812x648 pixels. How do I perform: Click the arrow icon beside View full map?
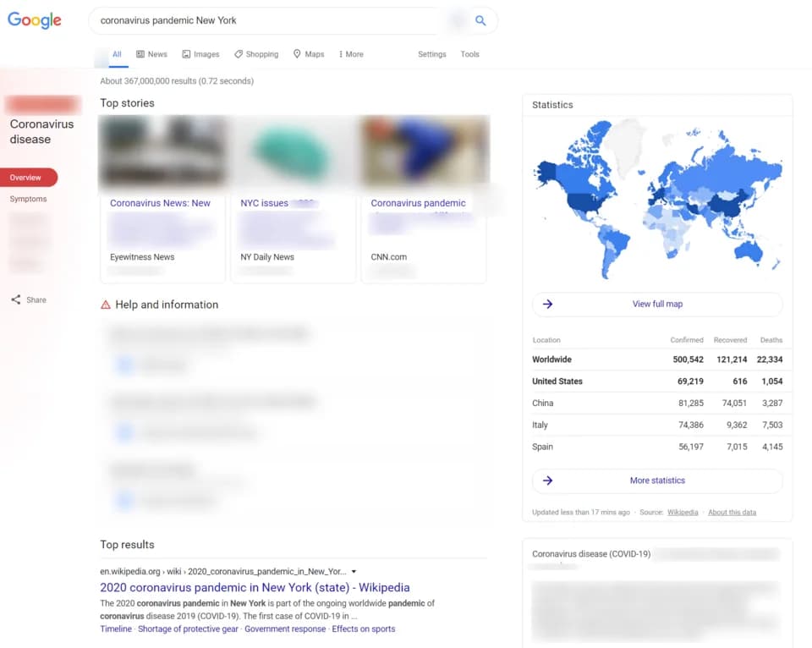548,304
